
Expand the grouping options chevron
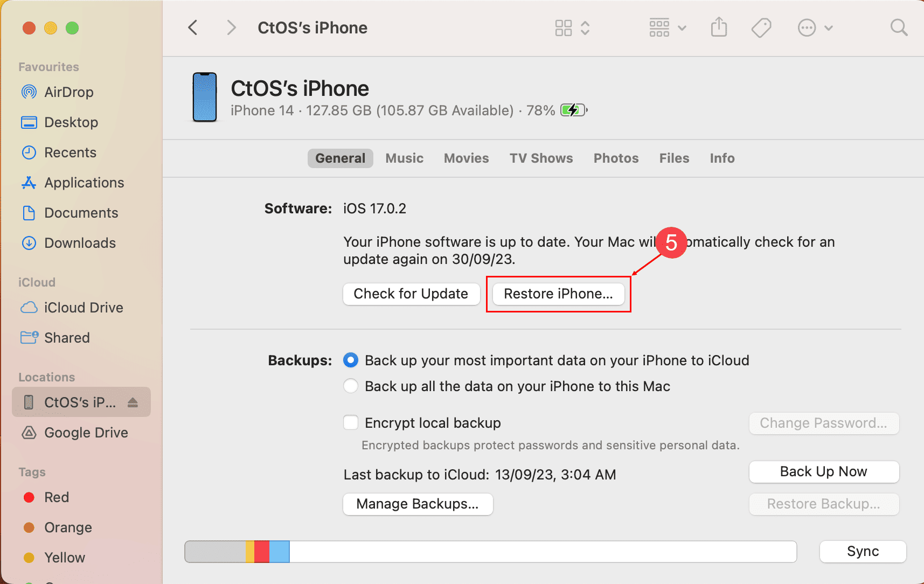coord(683,27)
